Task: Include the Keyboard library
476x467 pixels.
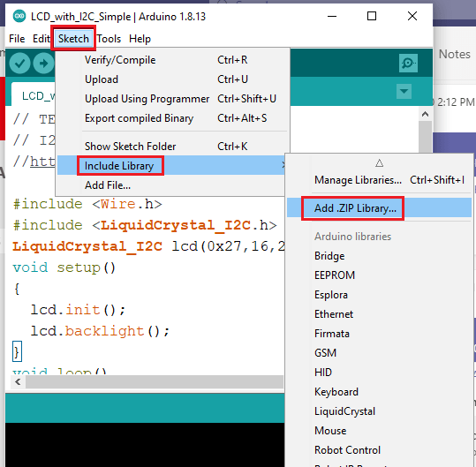Action: point(379,392)
